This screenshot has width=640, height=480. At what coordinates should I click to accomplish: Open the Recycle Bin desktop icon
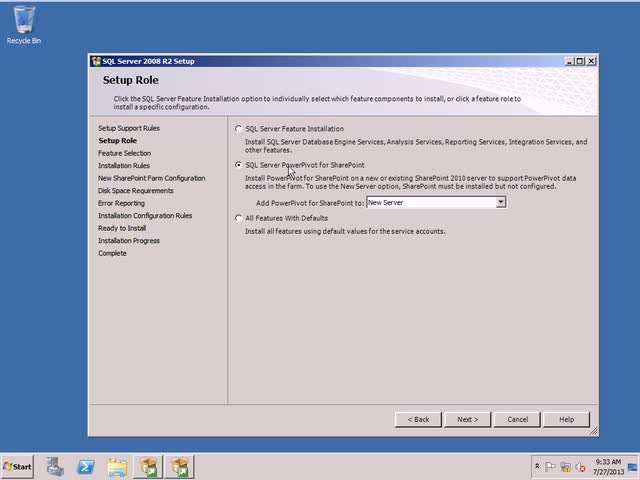[24, 24]
